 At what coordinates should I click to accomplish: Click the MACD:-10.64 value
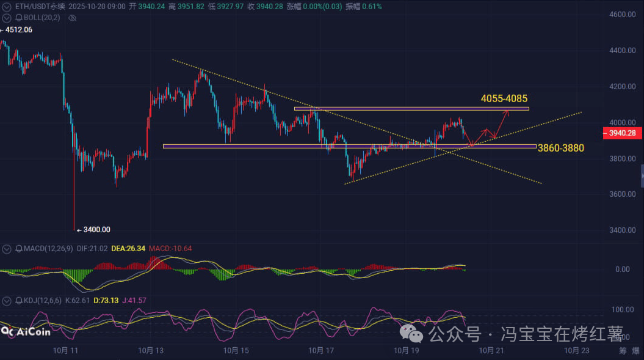pyautogui.click(x=170, y=249)
